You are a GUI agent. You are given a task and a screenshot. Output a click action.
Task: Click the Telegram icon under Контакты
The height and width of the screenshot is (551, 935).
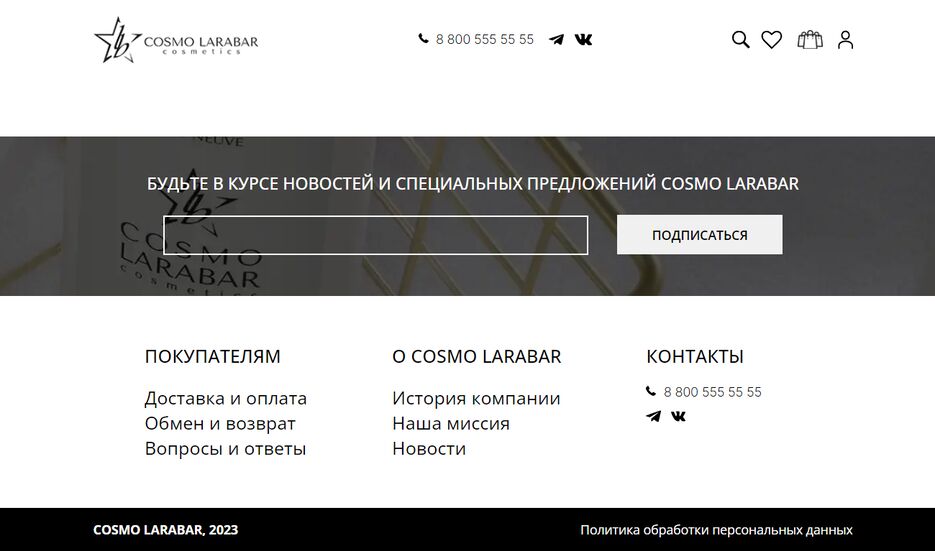tap(653, 416)
